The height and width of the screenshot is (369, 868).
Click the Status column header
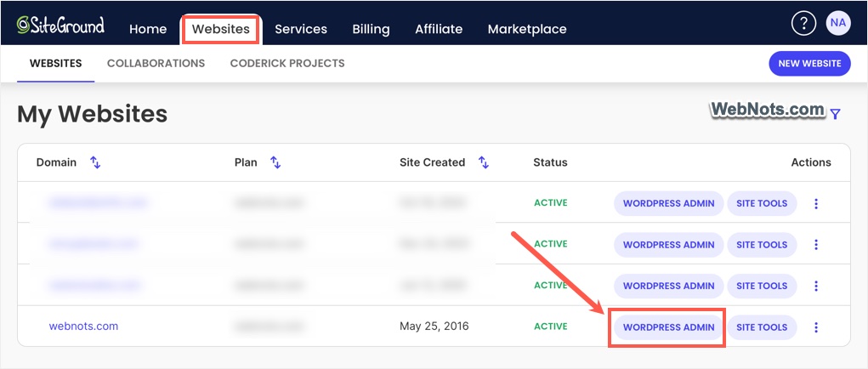pos(550,162)
